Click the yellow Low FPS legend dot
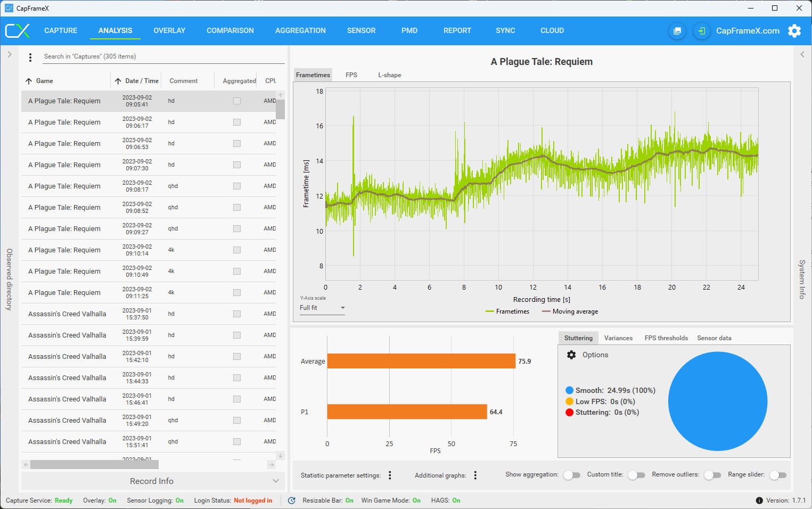The image size is (812, 509). click(x=569, y=401)
